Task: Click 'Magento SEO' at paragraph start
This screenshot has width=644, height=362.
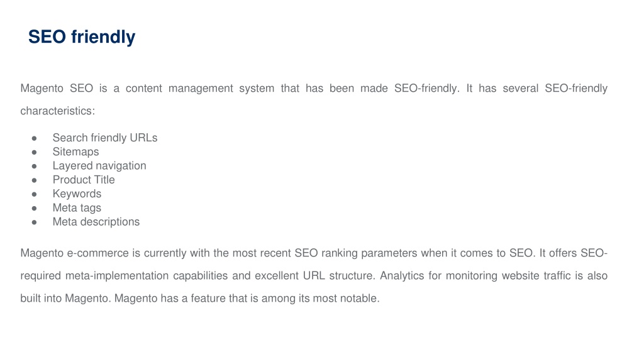Action: tap(57, 88)
